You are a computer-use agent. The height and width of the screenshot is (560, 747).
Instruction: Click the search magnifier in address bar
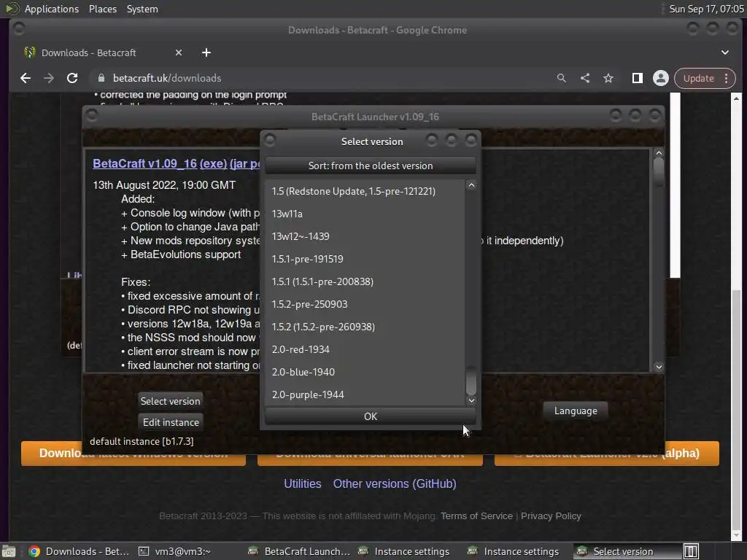point(562,78)
